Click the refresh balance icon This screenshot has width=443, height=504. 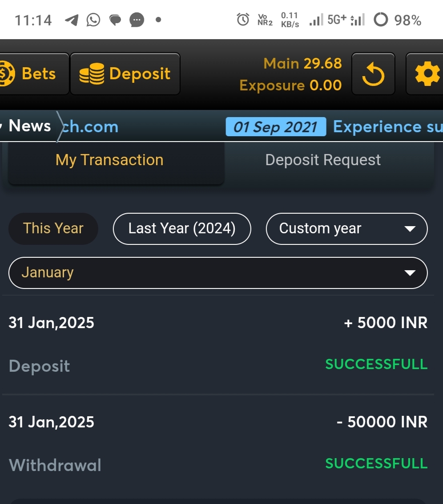(x=373, y=74)
